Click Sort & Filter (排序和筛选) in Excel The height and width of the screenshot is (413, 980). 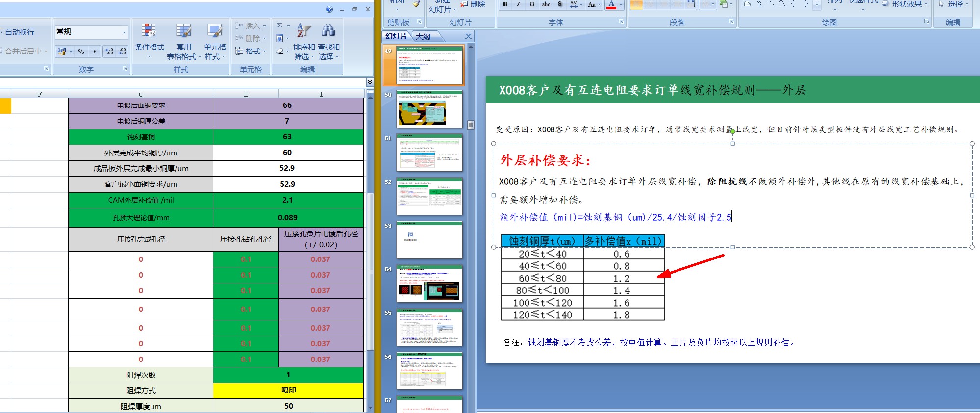tap(304, 41)
